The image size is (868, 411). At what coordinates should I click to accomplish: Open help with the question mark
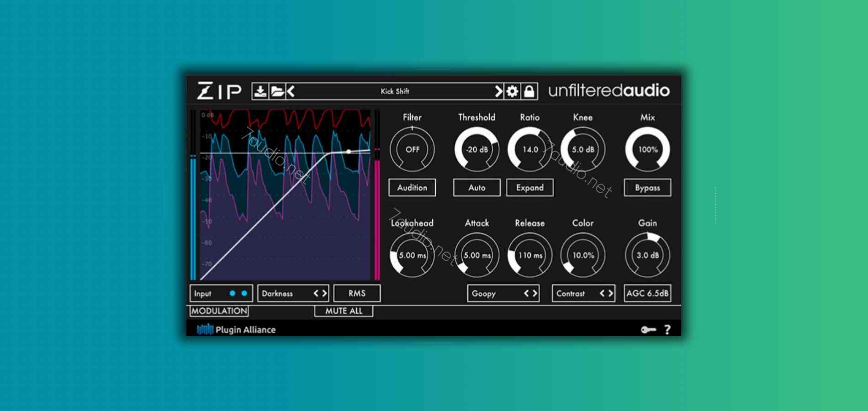tap(667, 329)
